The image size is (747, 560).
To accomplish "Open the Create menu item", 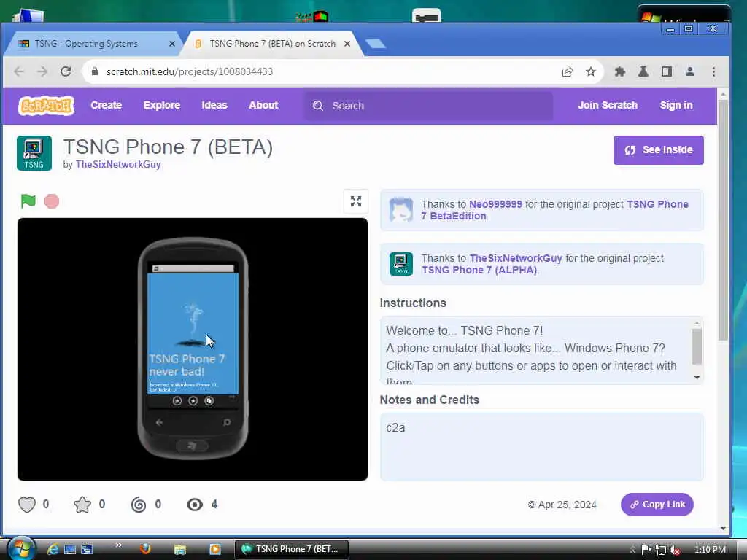I will pyautogui.click(x=107, y=105).
